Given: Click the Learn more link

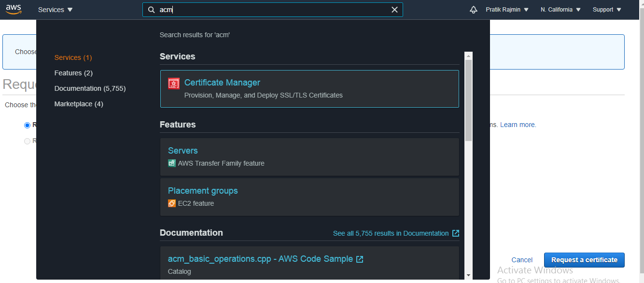Looking at the screenshot, I should [518, 125].
